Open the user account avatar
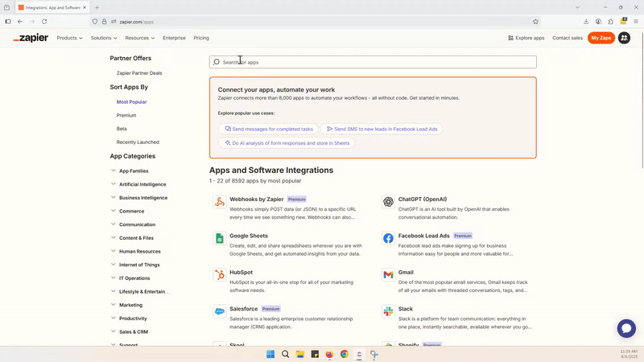This screenshot has width=644, height=362. click(x=624, y=38)
